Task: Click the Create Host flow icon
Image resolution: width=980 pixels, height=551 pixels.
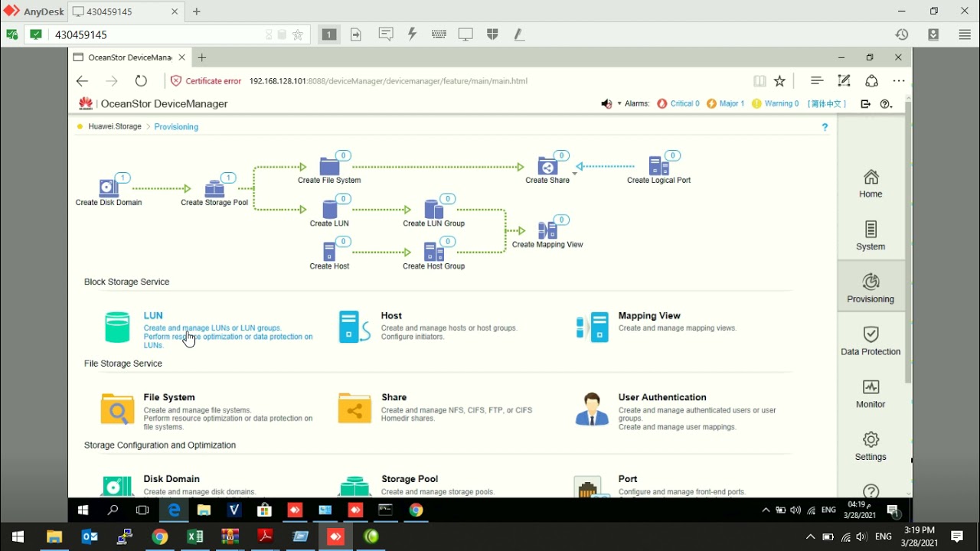Action: coord(329,252)
